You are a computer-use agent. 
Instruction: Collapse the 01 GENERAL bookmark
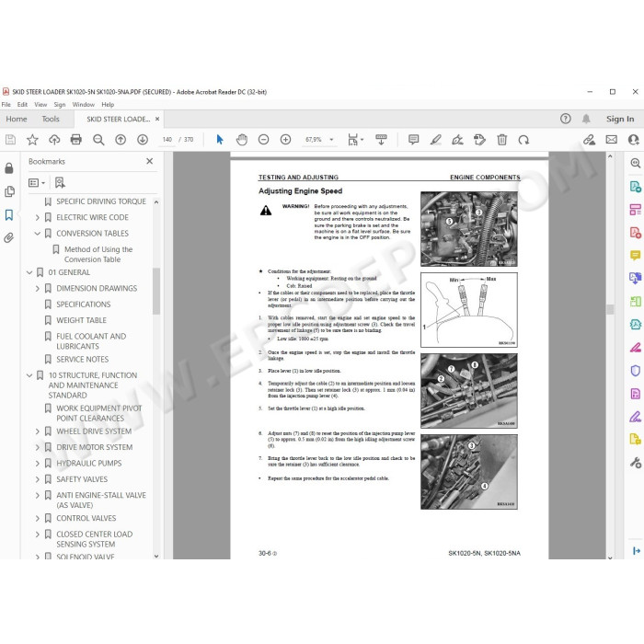coord(29,272)
